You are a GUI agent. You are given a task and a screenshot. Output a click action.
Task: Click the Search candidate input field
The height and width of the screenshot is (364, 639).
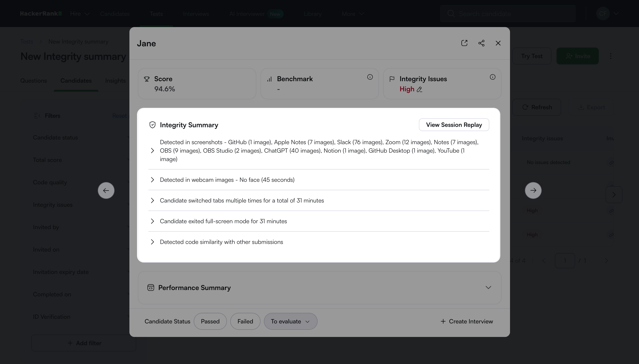coord(507,14)
